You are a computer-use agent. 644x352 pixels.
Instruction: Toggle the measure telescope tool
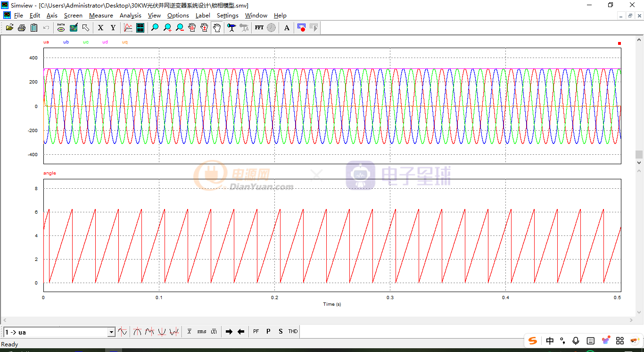click(231, 28)
